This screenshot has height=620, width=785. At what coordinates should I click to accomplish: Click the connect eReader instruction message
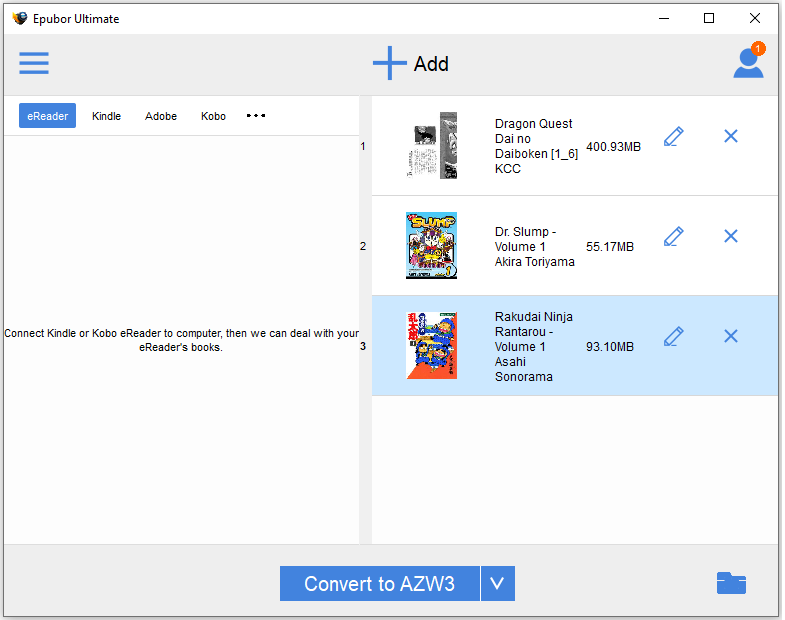coord(181,340)
